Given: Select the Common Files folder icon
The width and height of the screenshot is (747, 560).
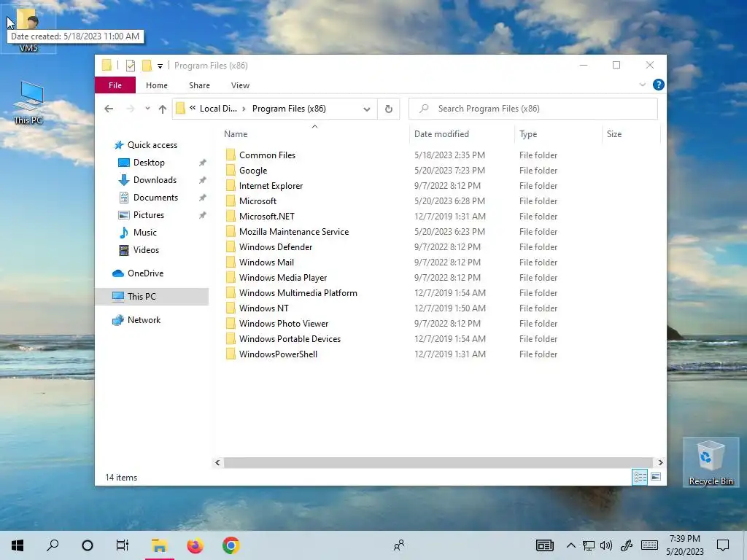Looking at the screenshot, I should [231, 155].
